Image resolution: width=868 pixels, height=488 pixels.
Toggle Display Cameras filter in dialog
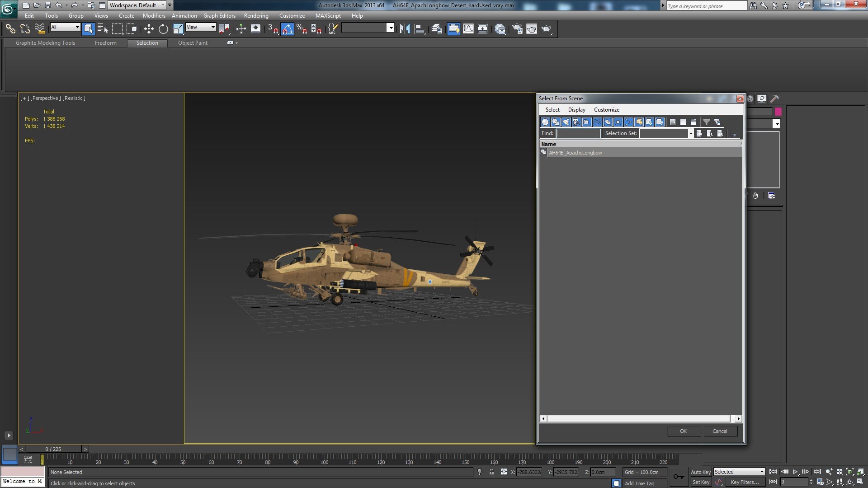576,122
